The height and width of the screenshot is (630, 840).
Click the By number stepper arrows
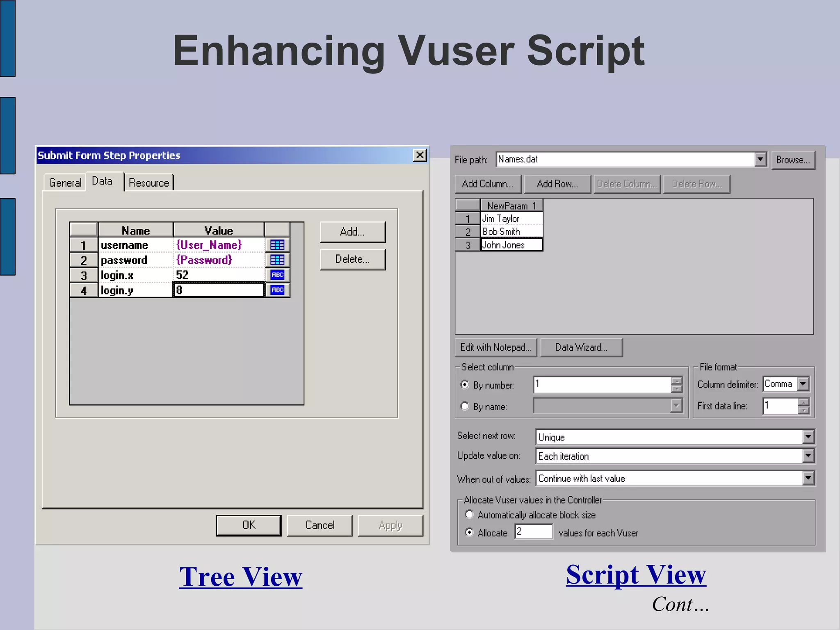pos(677,385)
